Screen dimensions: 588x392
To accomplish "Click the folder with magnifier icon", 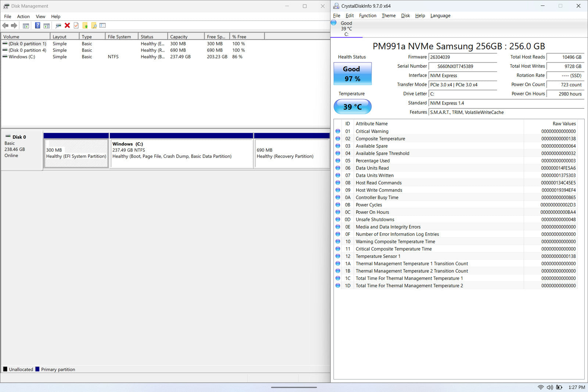I will (x=94, y=25).
